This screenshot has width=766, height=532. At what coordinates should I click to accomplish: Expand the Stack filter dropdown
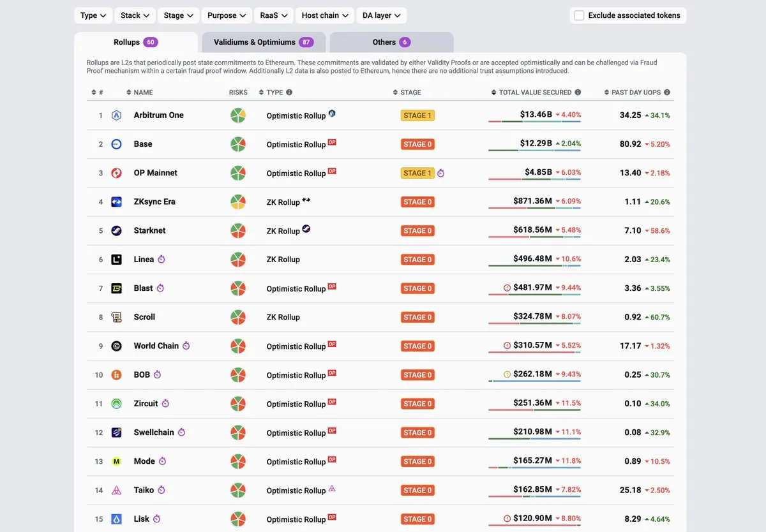click(x=135, y=15)
